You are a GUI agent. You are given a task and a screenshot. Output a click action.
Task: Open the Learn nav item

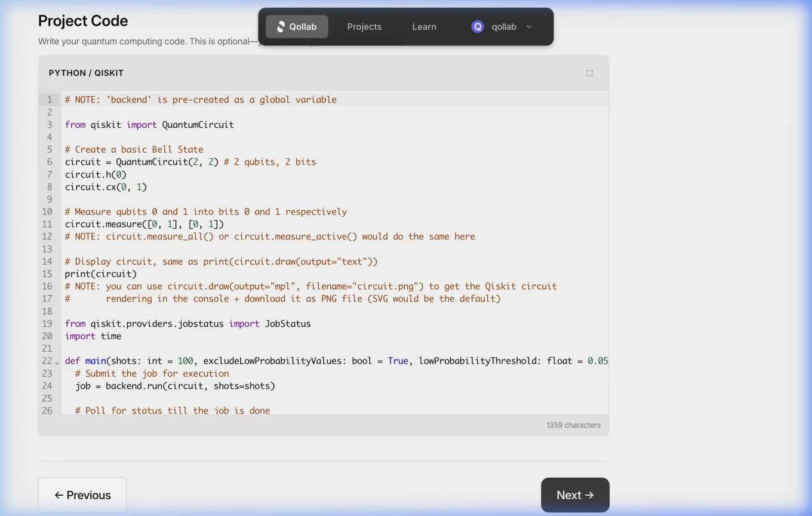(x=425, y=27)
